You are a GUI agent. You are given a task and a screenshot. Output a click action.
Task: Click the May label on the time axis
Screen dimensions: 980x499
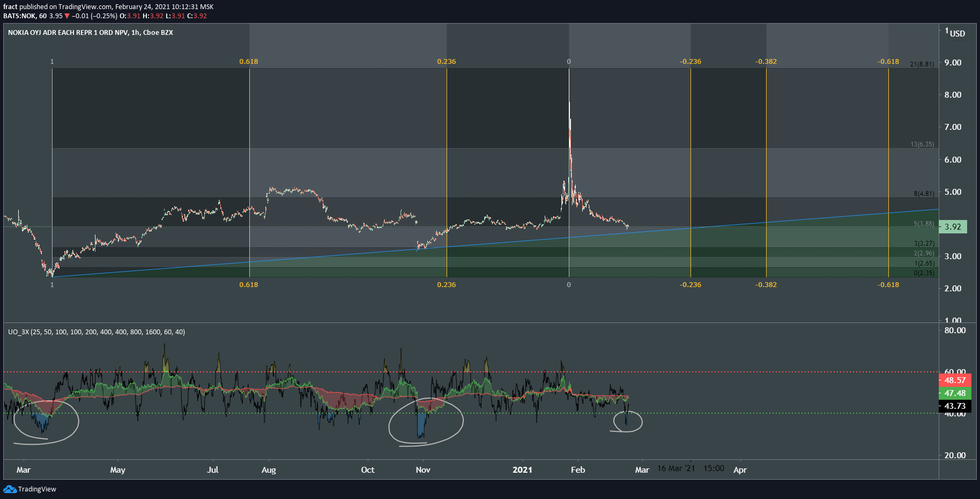[118, 470]
